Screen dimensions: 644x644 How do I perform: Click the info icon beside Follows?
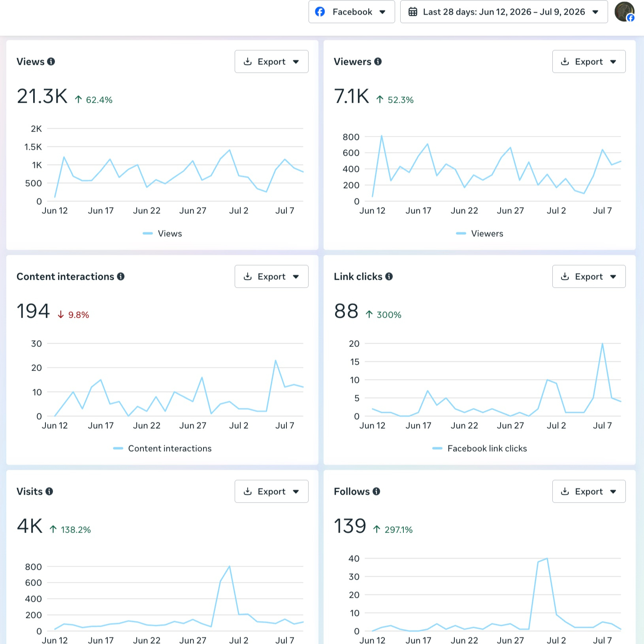click(376, 491)
